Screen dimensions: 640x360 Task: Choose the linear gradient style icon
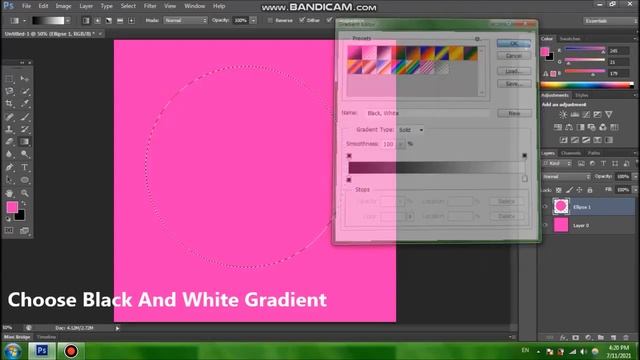[x=86, y=20]
